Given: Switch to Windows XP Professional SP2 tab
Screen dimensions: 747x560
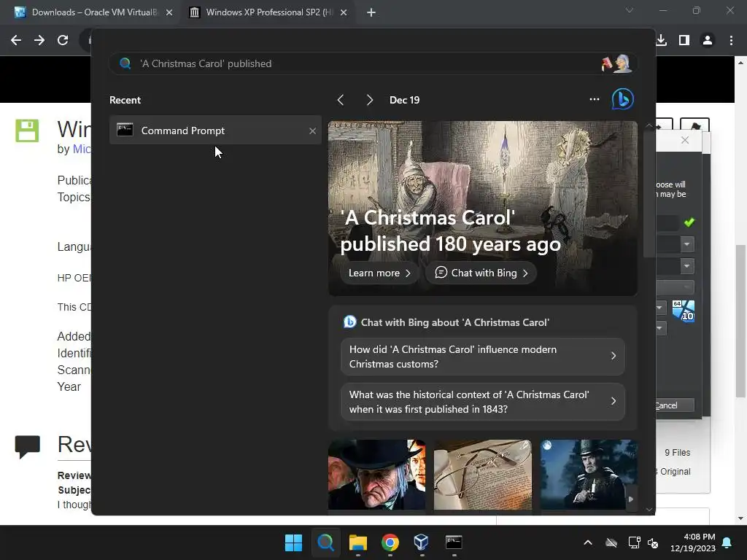Looking at the screenshot, I should [x=268, y=12].
